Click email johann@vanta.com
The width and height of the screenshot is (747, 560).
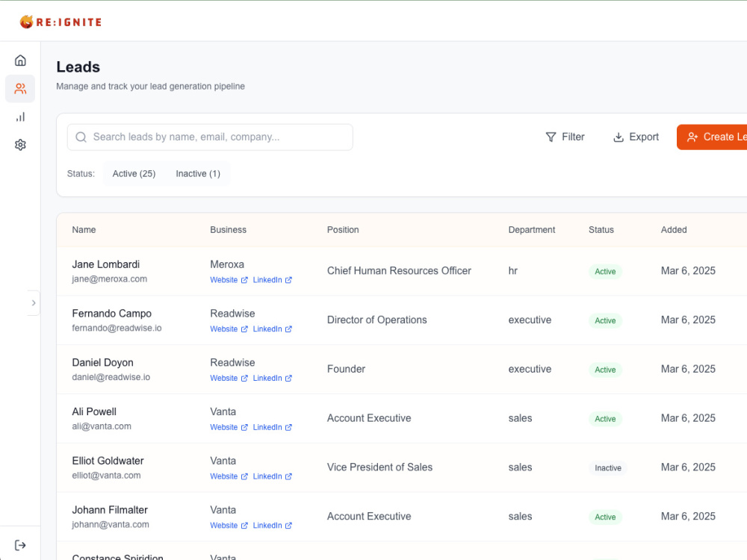click(111, 524)
